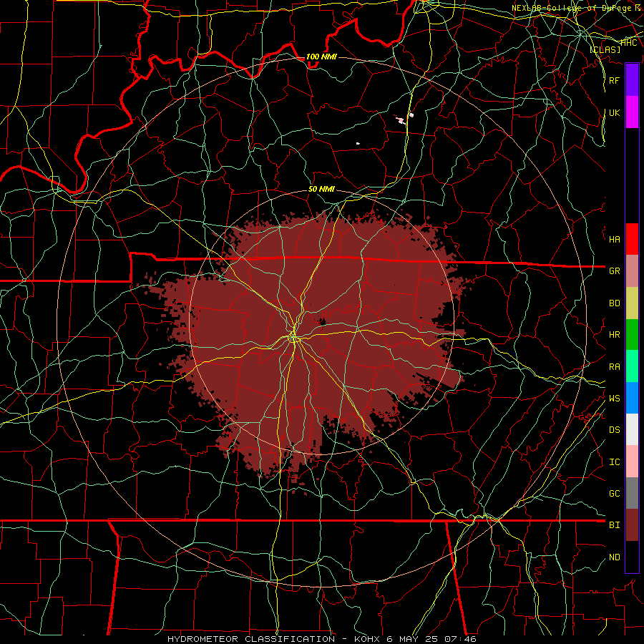Click the 07:46 timestamp in caption

pyautogui.click(x=462, y=639)
